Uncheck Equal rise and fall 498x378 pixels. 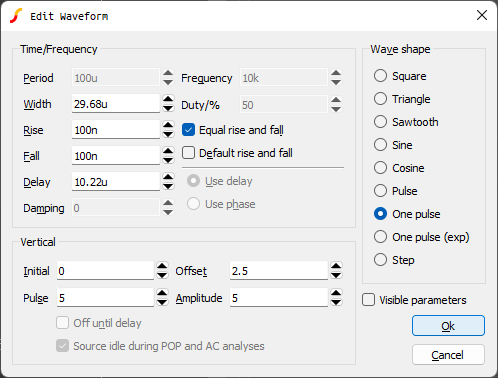tap(188, 130)
